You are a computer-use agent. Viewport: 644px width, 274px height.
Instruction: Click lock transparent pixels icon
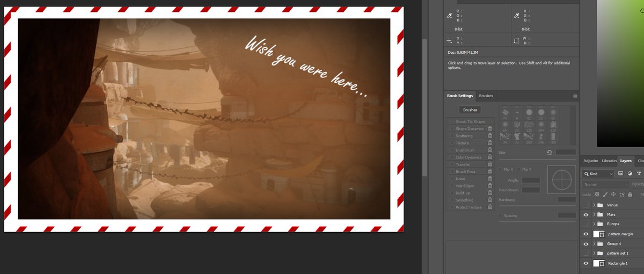pyautogui.click(x=597, y=194)
